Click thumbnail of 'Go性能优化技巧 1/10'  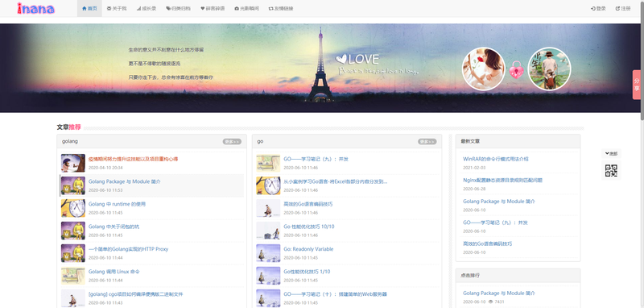click(268, 276)
